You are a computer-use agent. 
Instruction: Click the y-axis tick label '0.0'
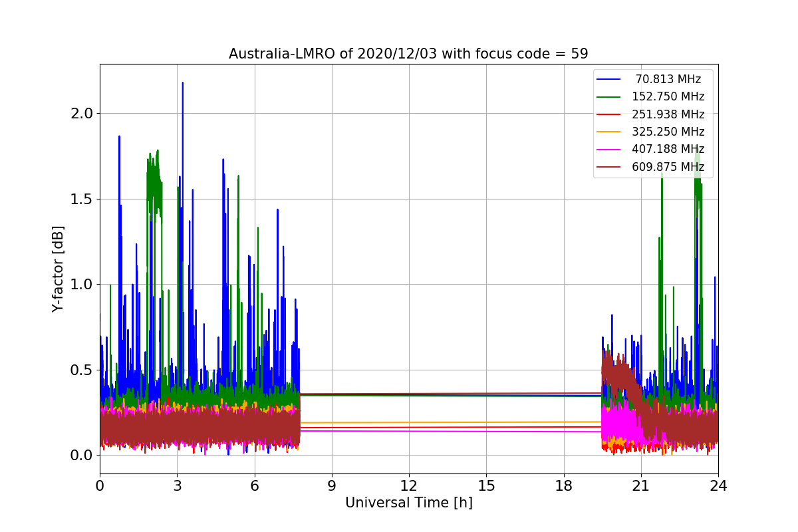(81, 456)
